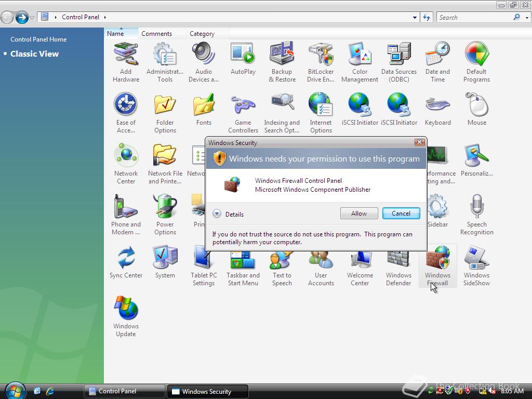Open Tablet PC Settings icon

click(204, 268)
